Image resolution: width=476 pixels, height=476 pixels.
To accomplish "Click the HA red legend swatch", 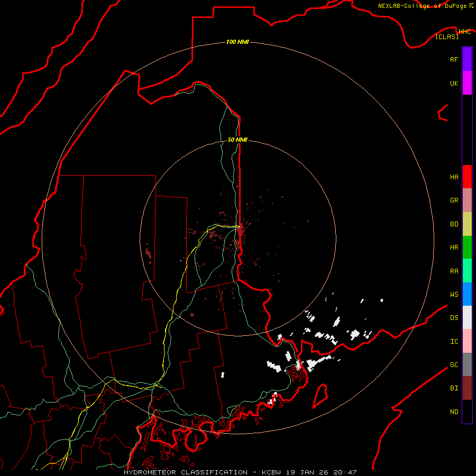I will (x=467, y=177).
